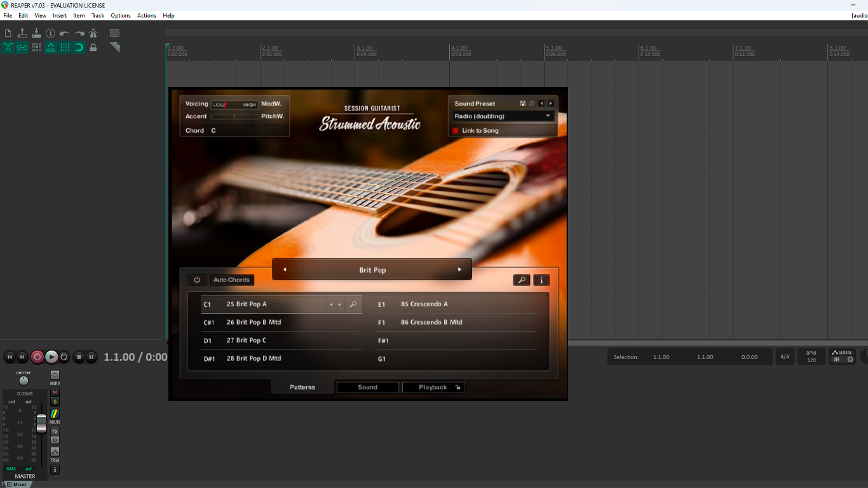Screen dimensions: 868x488
Task: Toggle the Repeat loop button
Action: click(64, 357)
